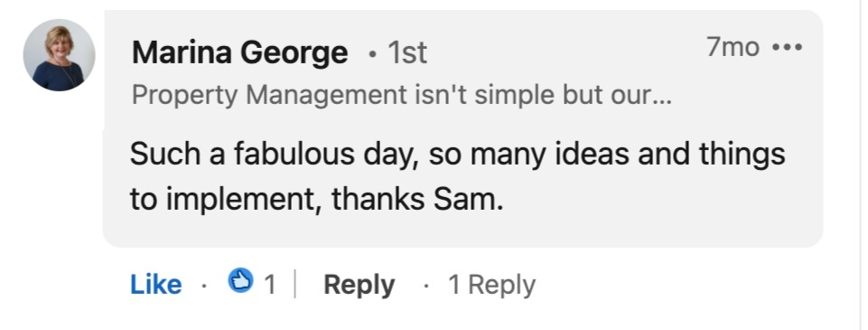Click the dot separator after Like
The height and width of the screenshot is (330, 868).
[204, 286]
